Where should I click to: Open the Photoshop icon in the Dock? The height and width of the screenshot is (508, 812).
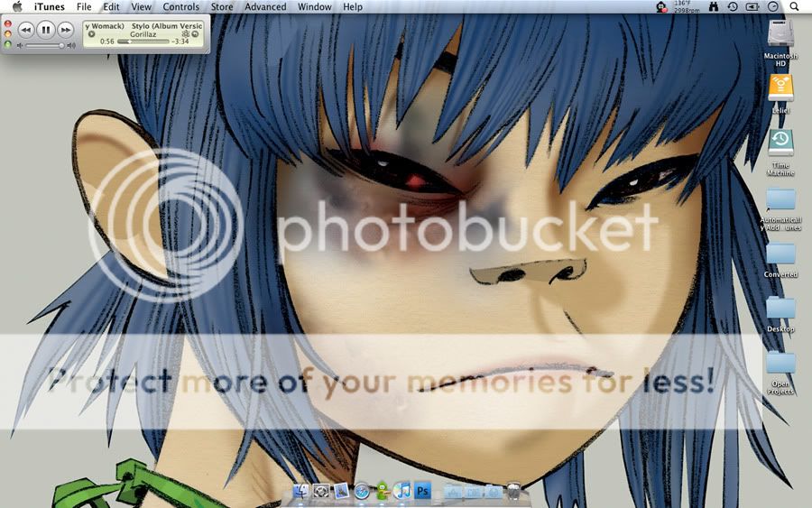[x=422, y=491]
